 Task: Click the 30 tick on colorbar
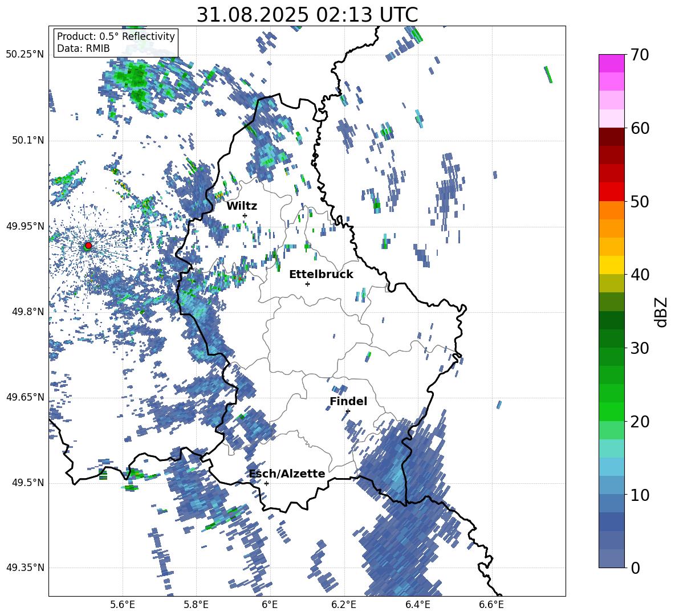(640, 348)
